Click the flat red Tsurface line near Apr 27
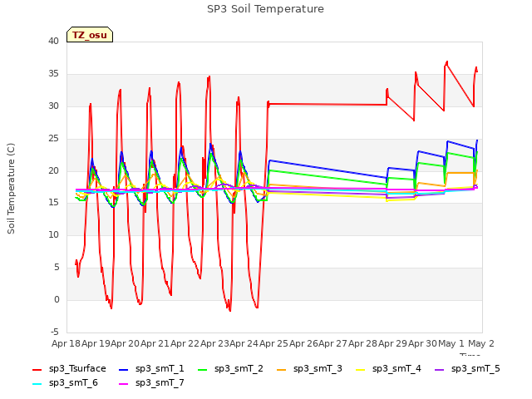This screenshot has width=532, height=399. (332, 104)
